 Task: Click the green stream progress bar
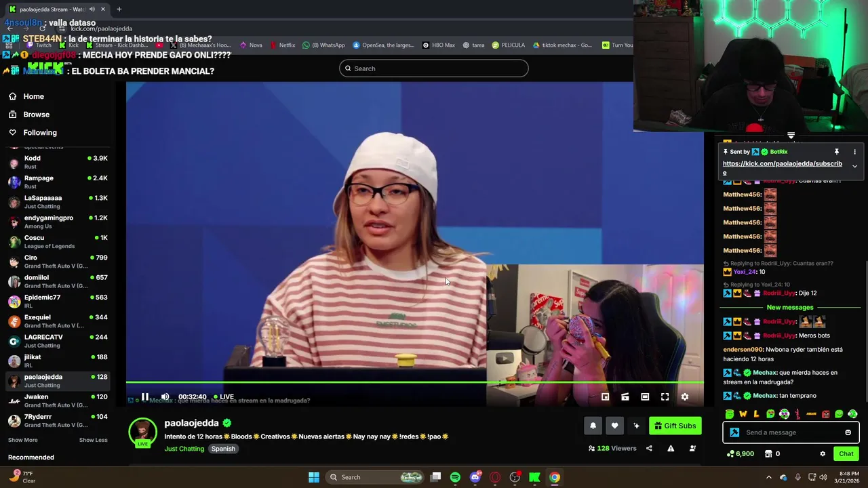(414, 383)
